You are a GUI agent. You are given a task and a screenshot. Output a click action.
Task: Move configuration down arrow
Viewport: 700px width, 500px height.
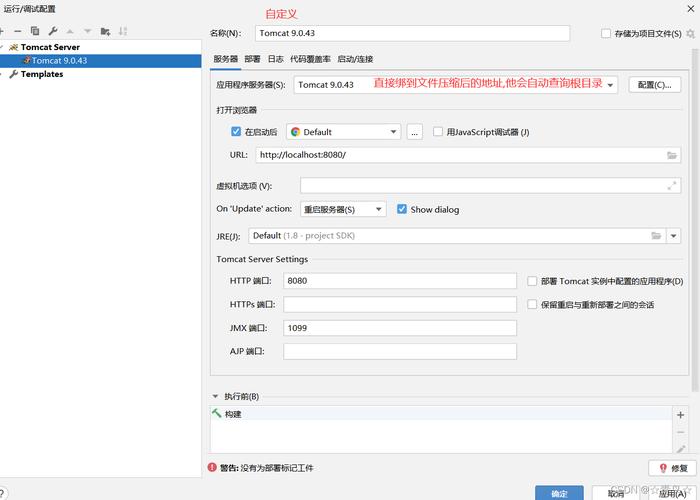tap(88, 31)
